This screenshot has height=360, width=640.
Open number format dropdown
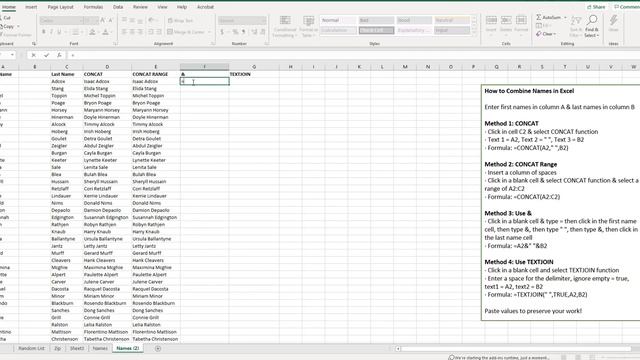click(263, 20)
